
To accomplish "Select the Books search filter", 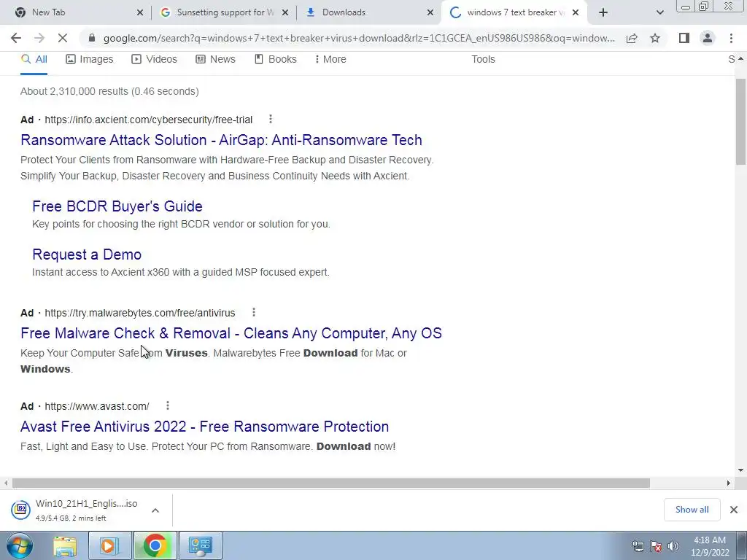I will coord(275,60).
